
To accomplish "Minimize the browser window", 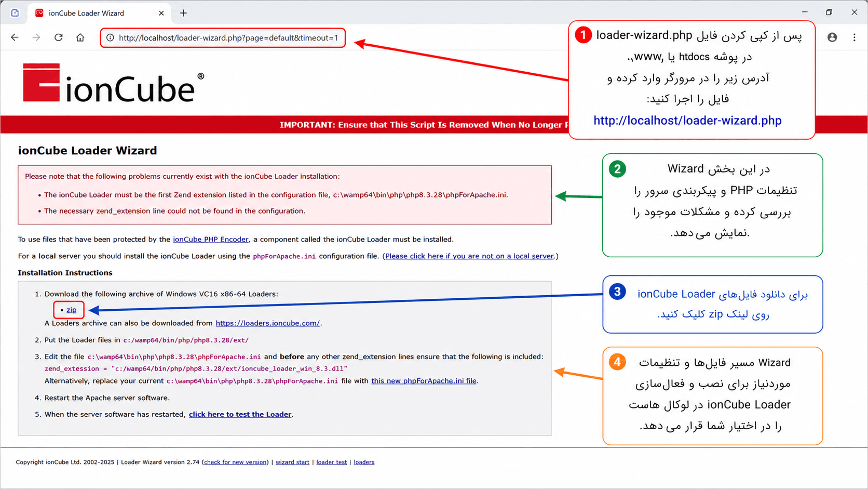I will coord(805,12).
